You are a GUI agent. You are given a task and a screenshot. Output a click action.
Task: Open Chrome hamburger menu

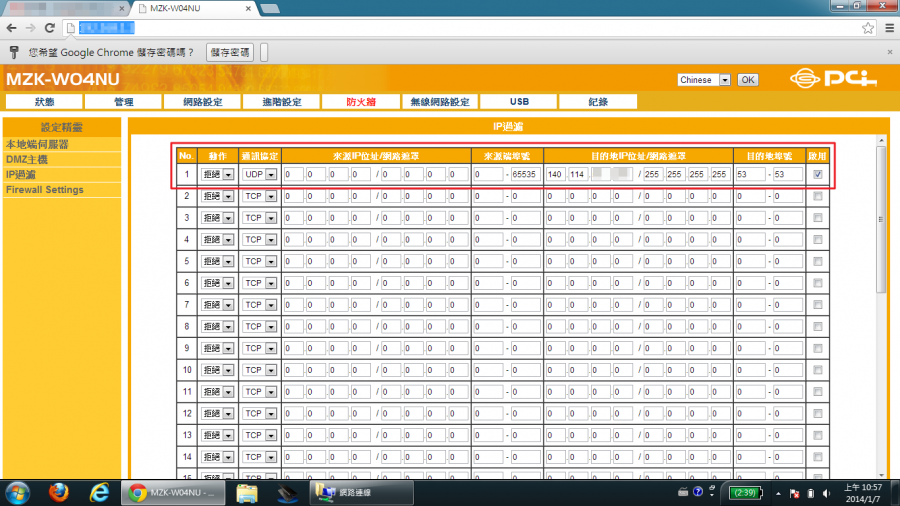887,28
